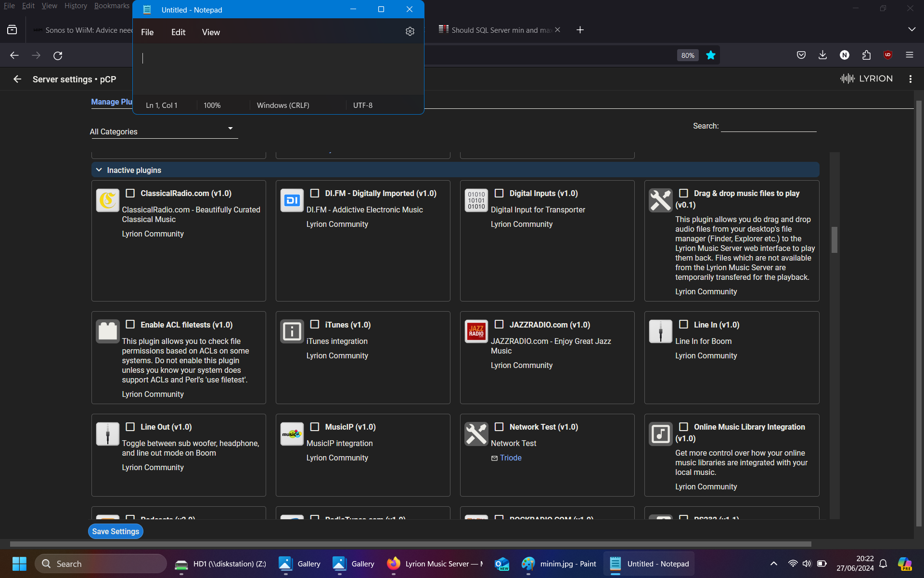The width and height of the screenshot is (924, 578).
Task: Click the Online Music Library Integration icon
Action: click(x=661, y=434)
